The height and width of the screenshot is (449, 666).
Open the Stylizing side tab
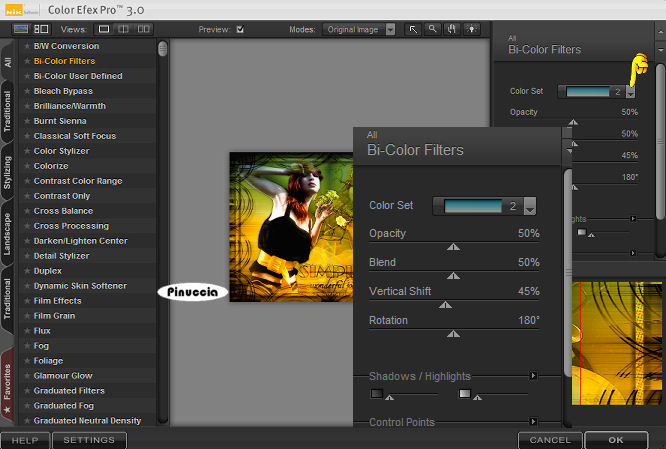click(8, 172)
